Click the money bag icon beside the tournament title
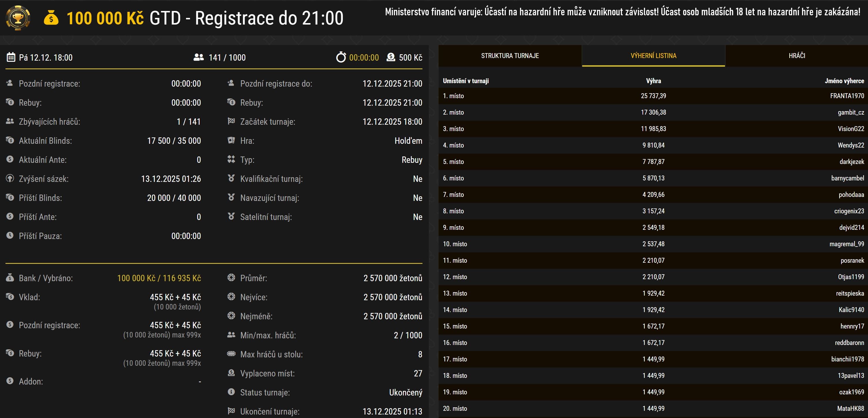The width and height of the screenshot is (868, 418). [51, 18]
